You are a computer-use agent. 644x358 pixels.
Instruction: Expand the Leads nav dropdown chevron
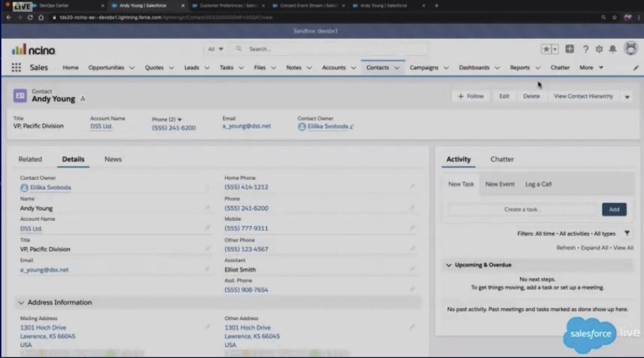(x=207, y=68)
